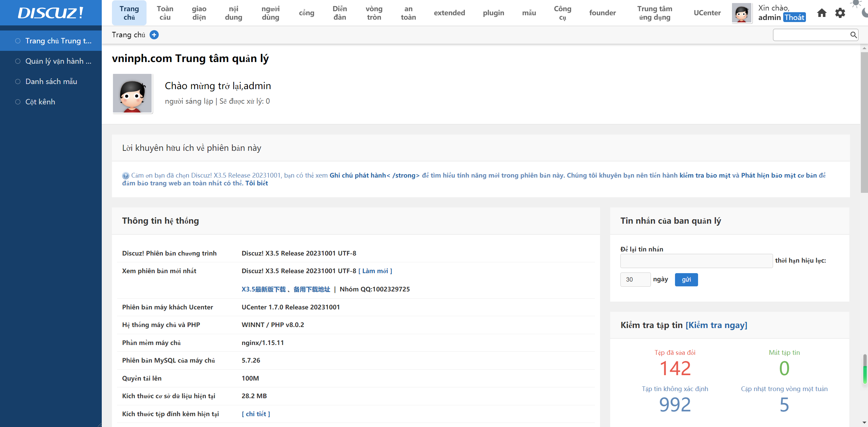Image resolution: width=868 pixels, height=427 pixels.
Task: Click the blue plus icon beside Trang chủ
Action: pyautogui.click(x=154, y=35)
